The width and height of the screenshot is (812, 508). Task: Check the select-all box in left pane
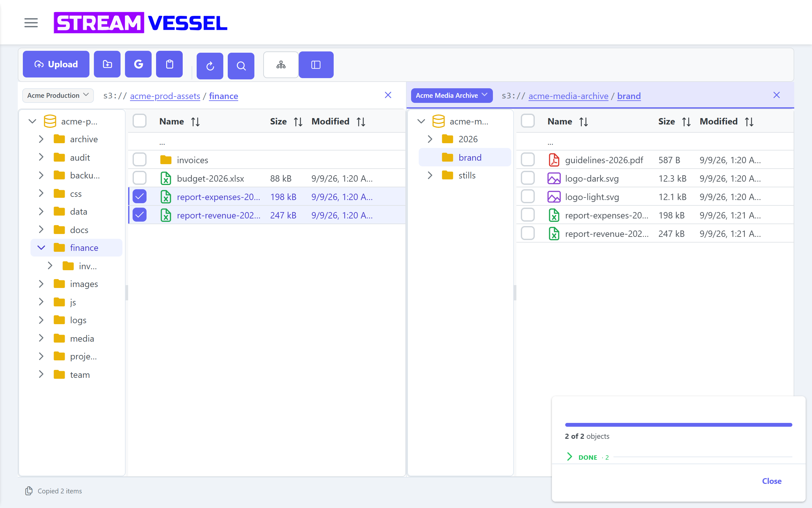pos(140,121)
